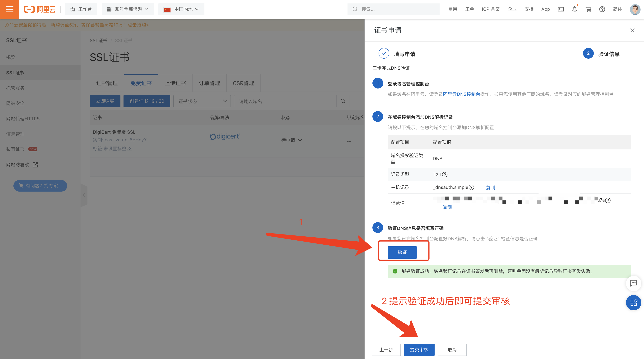Copy the record value with 复制
Viewport: 644px width, 359px height.
(447, 207)
